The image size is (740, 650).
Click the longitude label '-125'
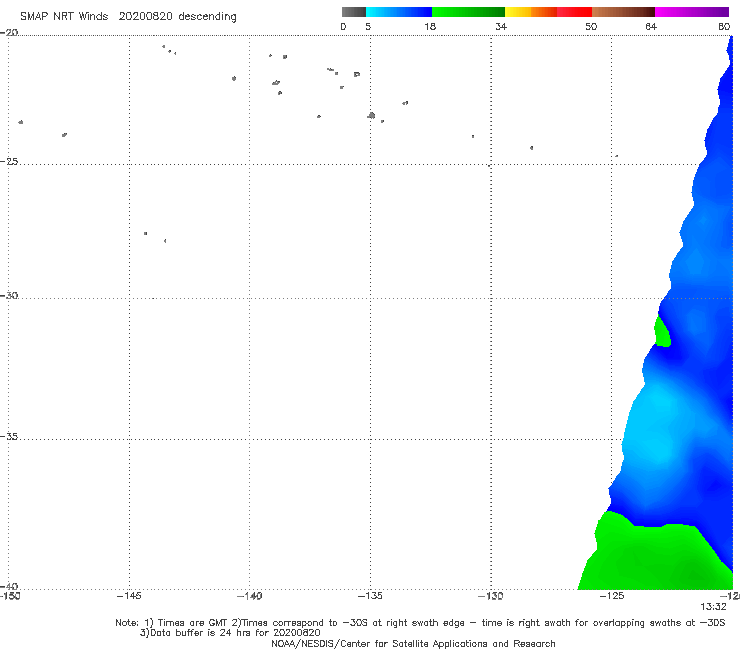612,596
